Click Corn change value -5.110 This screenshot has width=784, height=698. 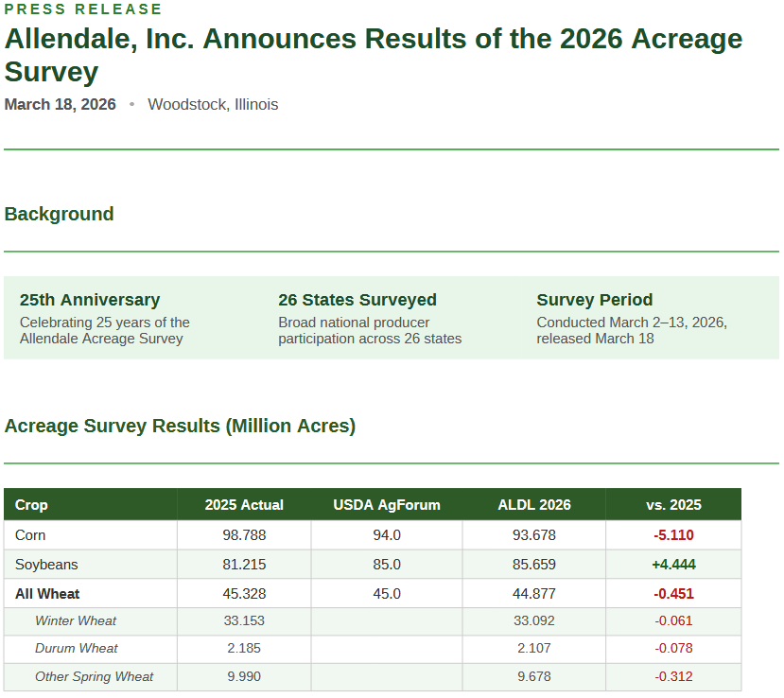[673, 535]
